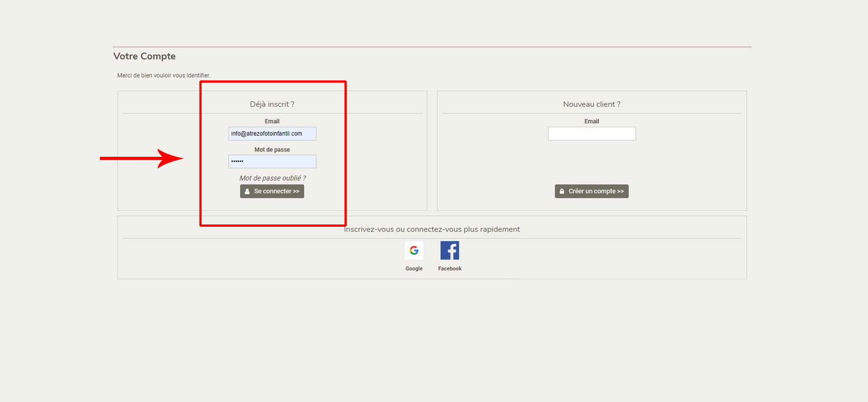Click the Email label under "Déjà inscrit ?"
Viewport: 868px width, 402px height.
coord(272,121)
